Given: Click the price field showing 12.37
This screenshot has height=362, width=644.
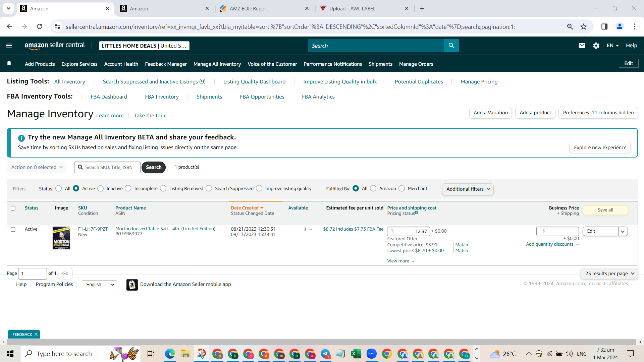Looking at the screenshot, I should click(x=409, y=231).
